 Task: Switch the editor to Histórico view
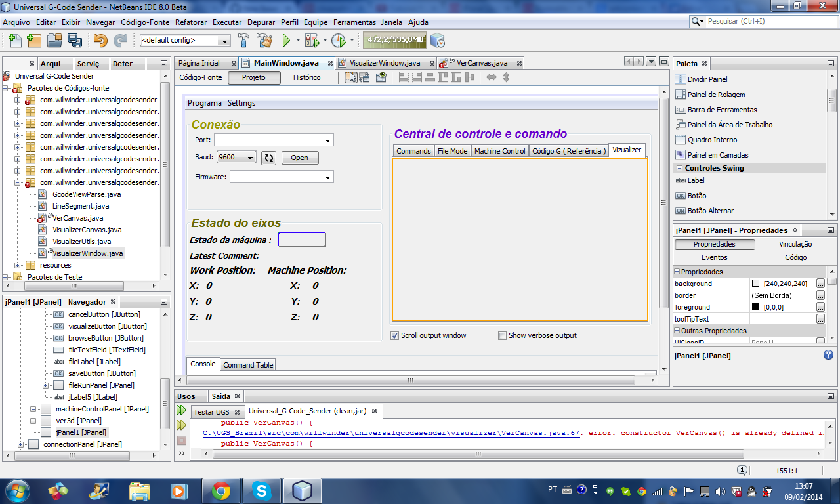pyautogui.click(x=307, y=77)
